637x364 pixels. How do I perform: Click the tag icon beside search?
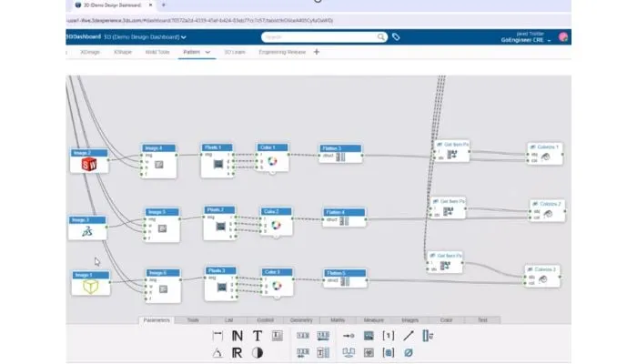pos(396,37)
